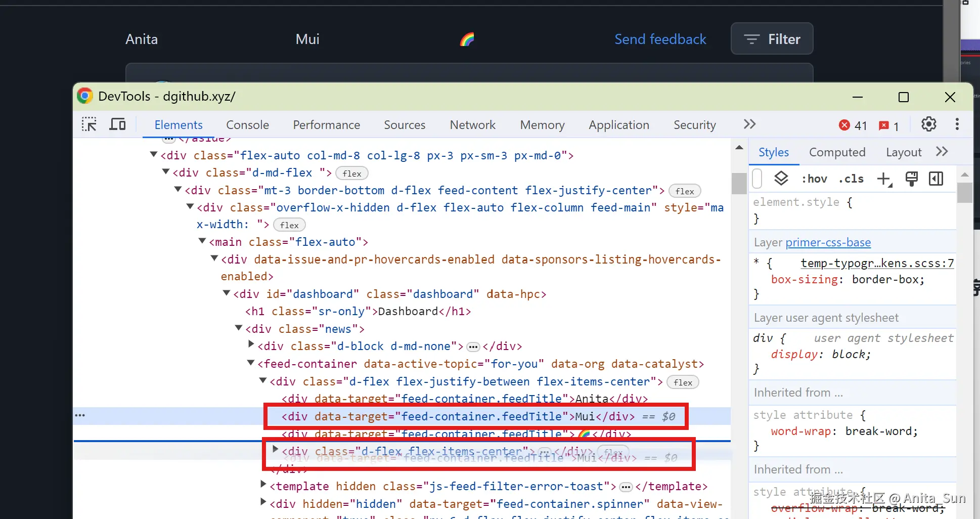Image resolution: width=980 pixels, height=519 pixels.
Task: Open rendering emulations paintbrush icon
Action: pos(911,179)
